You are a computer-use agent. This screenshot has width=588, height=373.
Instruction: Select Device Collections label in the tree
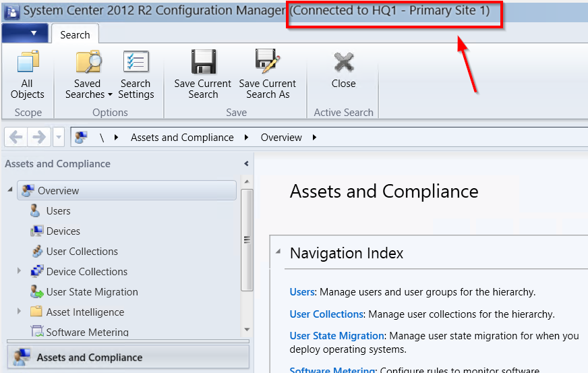(86, 272)
